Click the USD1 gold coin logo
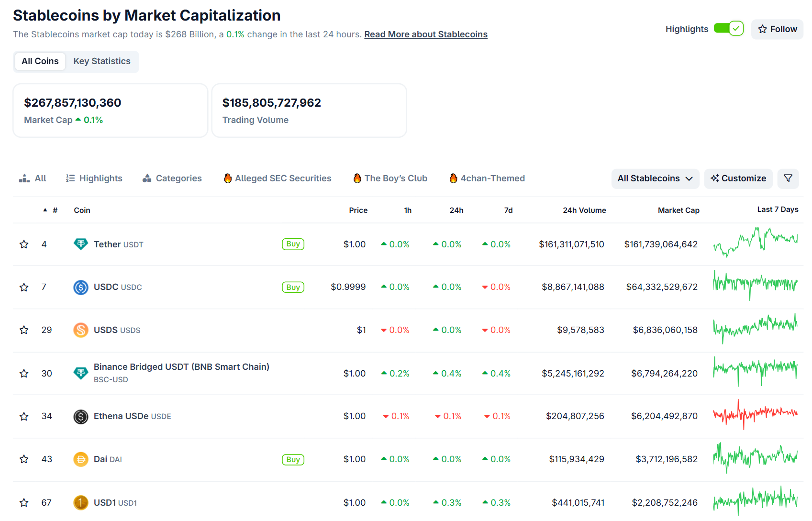 click(81, 503)
